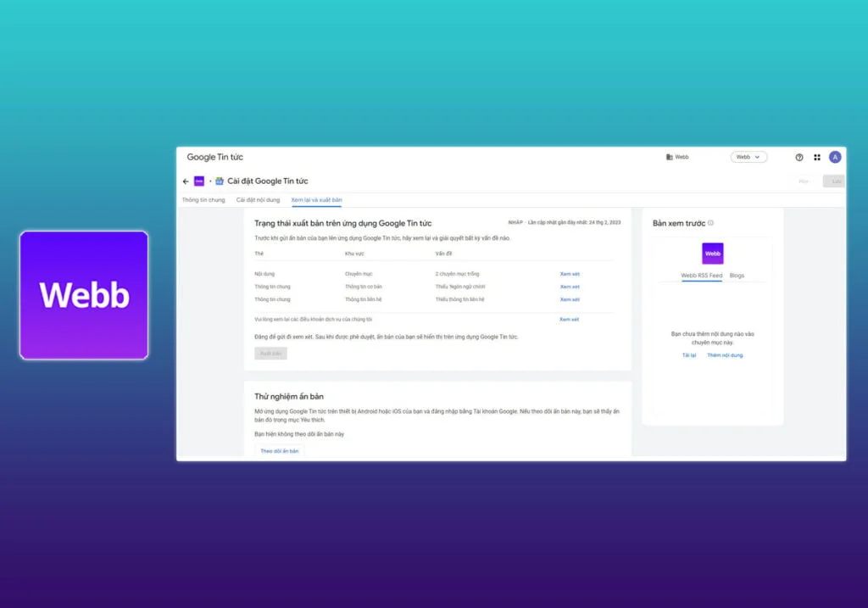
Task: Click the "Chuyên mục" cell in the issues table
Action: [359, 274]
